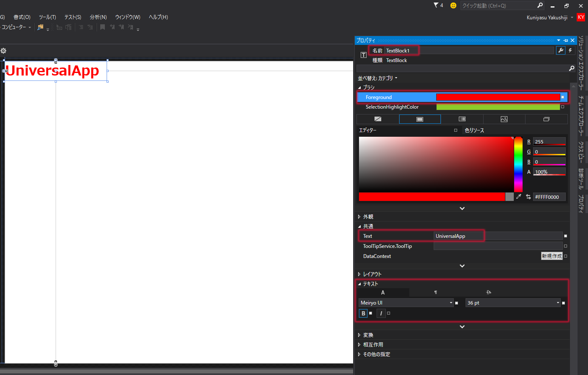Show advanced brush properties chevron
Screen dimensions: 588x375
click(x=462, y=208)
